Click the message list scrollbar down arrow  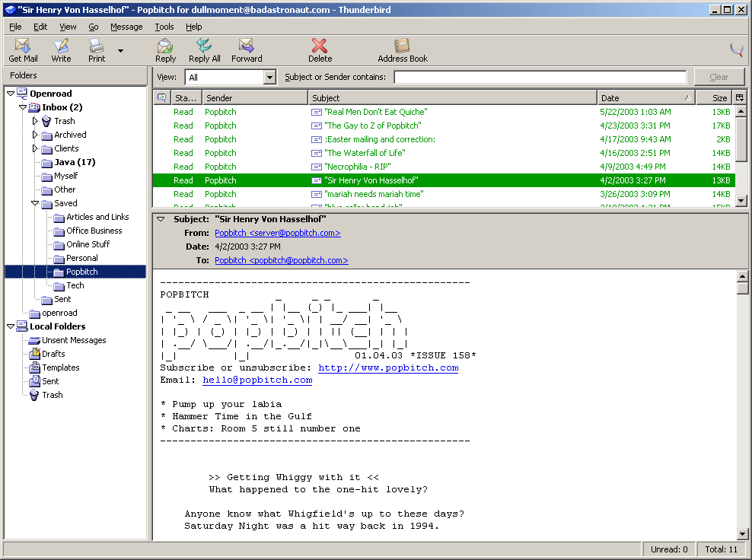741,201
